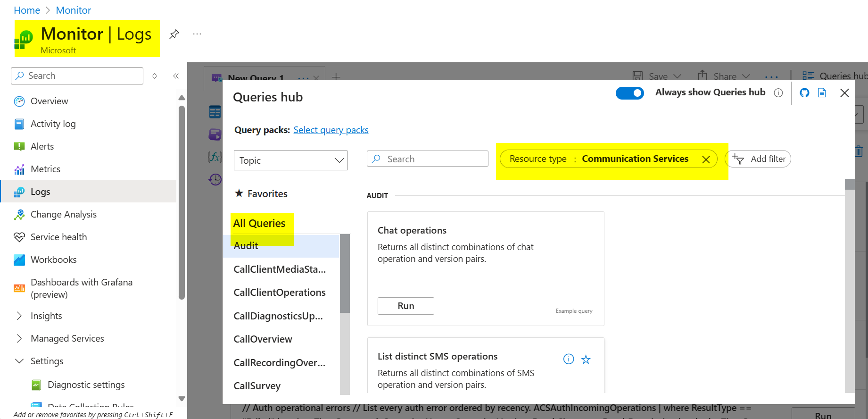Favorite the List distinct SMS operations query

(586, 360)
